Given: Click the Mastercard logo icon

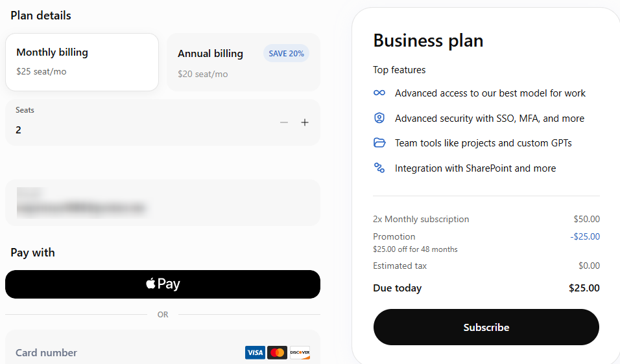Looking at the screenshot, I should point(277,352).
